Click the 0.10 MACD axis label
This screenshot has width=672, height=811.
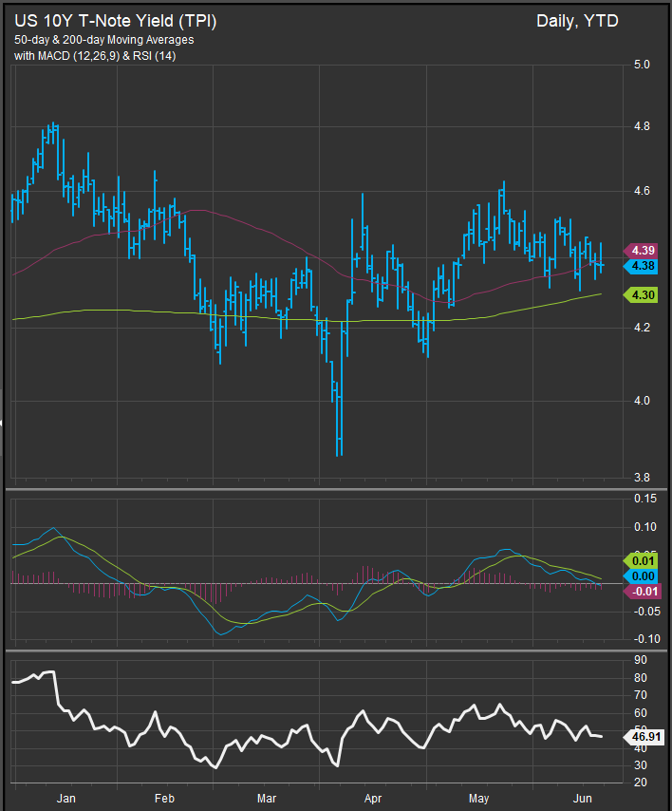click(645, 527)
